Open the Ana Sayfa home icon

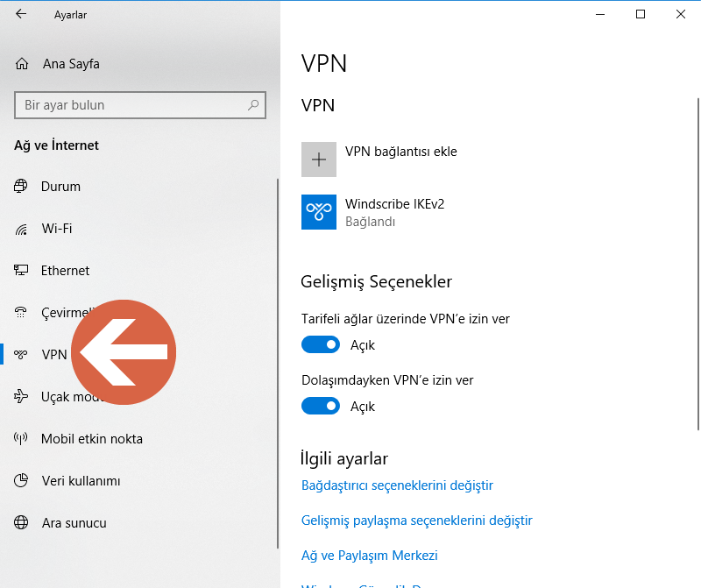21,63
